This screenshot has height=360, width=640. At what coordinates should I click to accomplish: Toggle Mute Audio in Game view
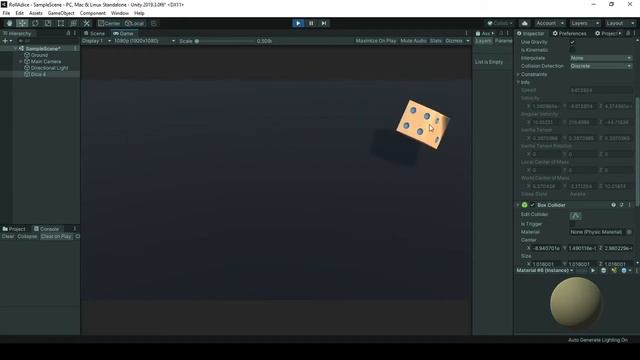(413, 41)
